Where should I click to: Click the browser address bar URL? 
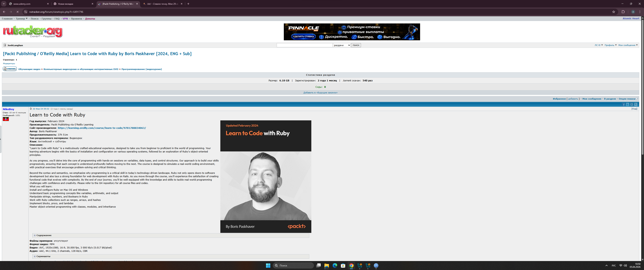click(x=56, y=12)
